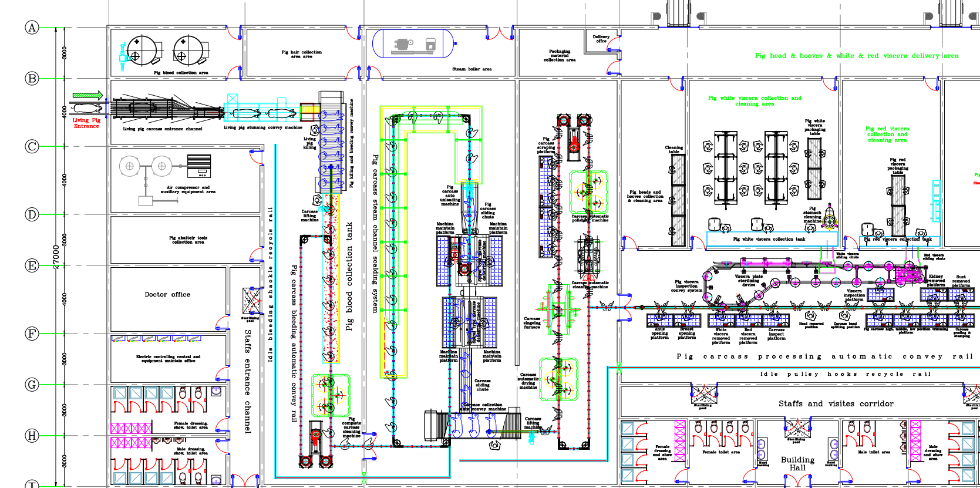
Task: Select 'Pig carcass scraping platform' text
Action: 545,146
